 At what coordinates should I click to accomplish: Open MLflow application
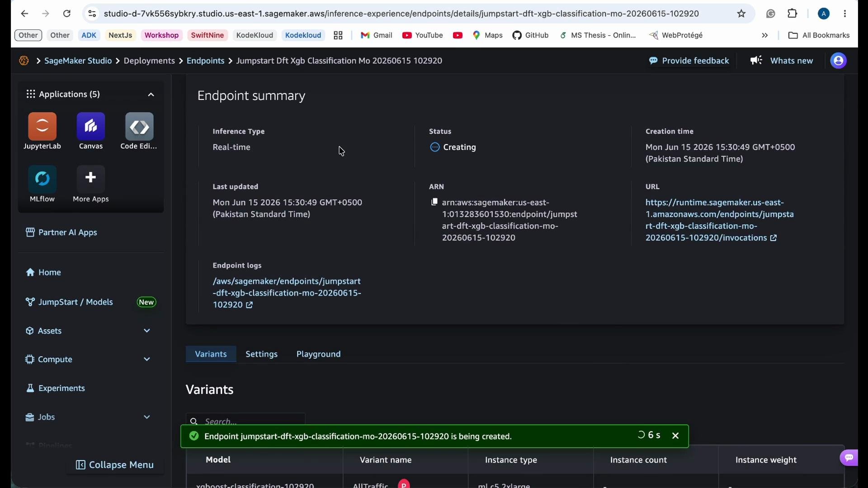[42, 184]
